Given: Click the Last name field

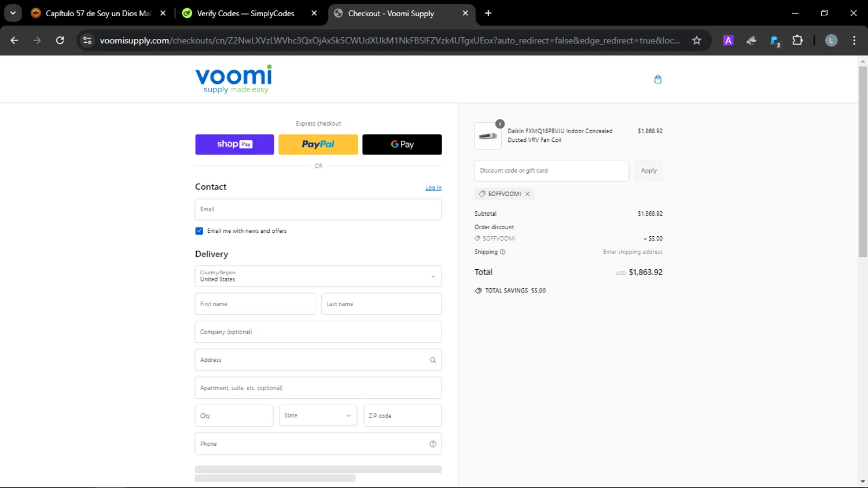Looking at the screenshot, I should [x=381, y=304].
